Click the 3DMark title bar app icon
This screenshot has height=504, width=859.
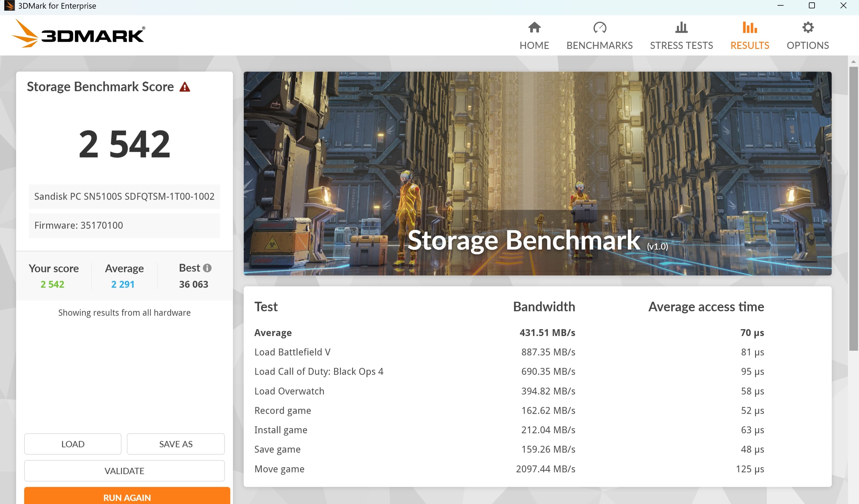(x=9, y=6)
